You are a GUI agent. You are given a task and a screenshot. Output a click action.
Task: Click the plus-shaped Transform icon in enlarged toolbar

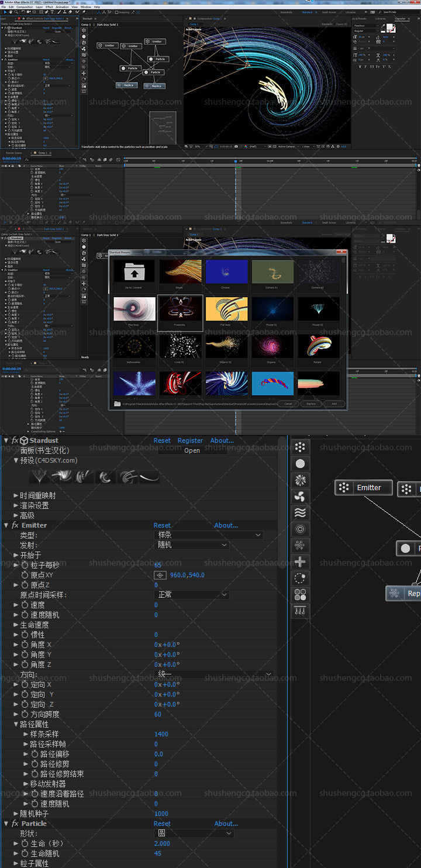(300, 562)
